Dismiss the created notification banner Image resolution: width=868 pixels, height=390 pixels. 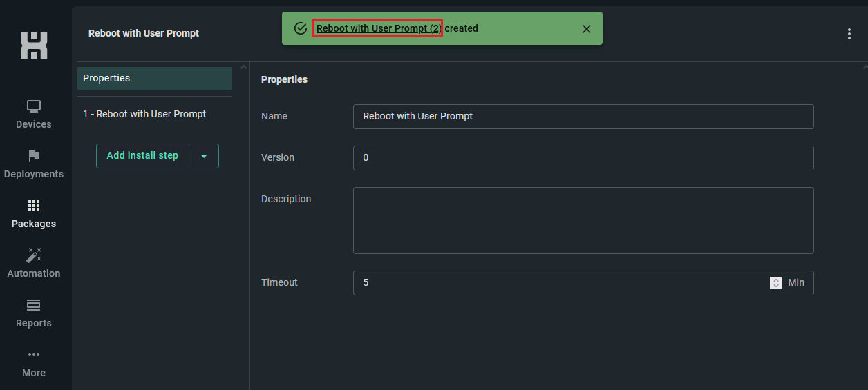coord(587,29)
